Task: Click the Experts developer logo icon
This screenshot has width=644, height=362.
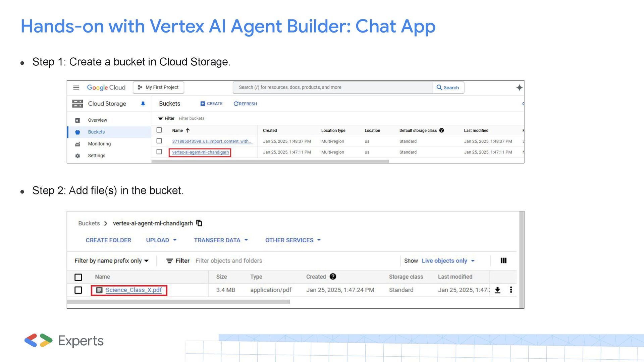Action: 39,341
